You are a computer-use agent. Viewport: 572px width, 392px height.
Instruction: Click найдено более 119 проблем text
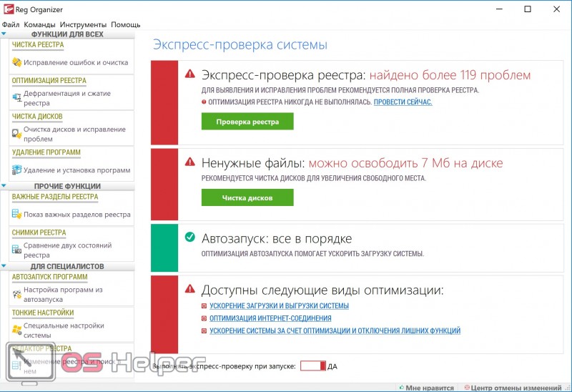[450, 75]
